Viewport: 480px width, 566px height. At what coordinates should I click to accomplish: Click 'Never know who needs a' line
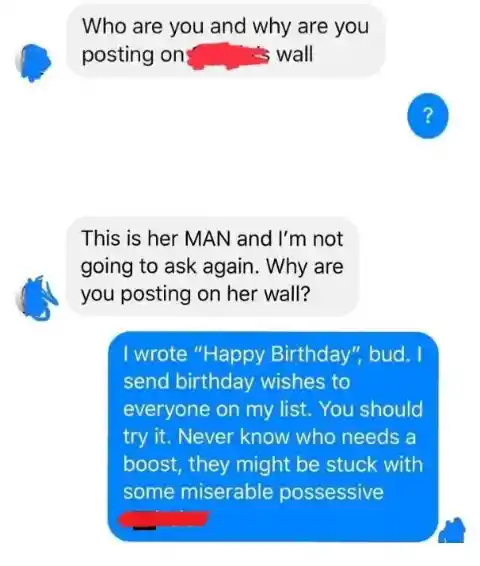[x=297, y=437]
